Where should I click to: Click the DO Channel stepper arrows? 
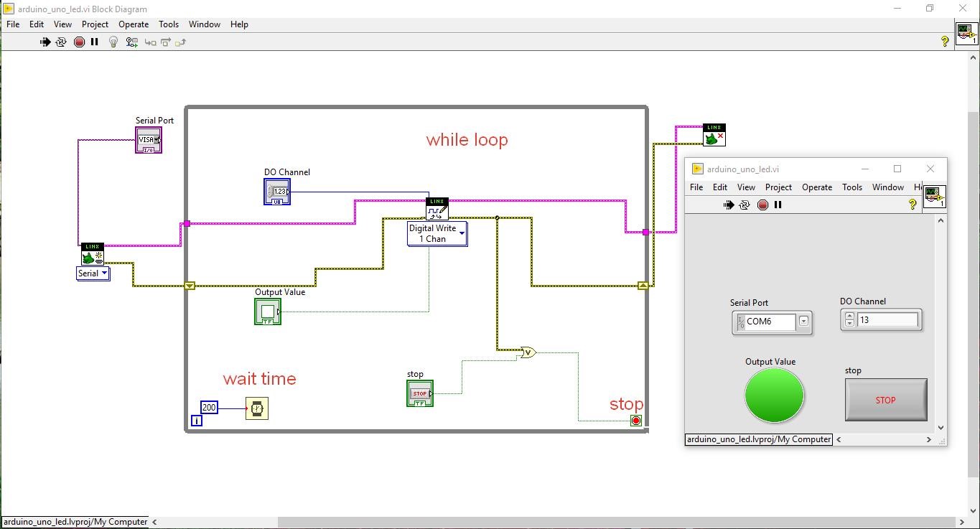849,320
